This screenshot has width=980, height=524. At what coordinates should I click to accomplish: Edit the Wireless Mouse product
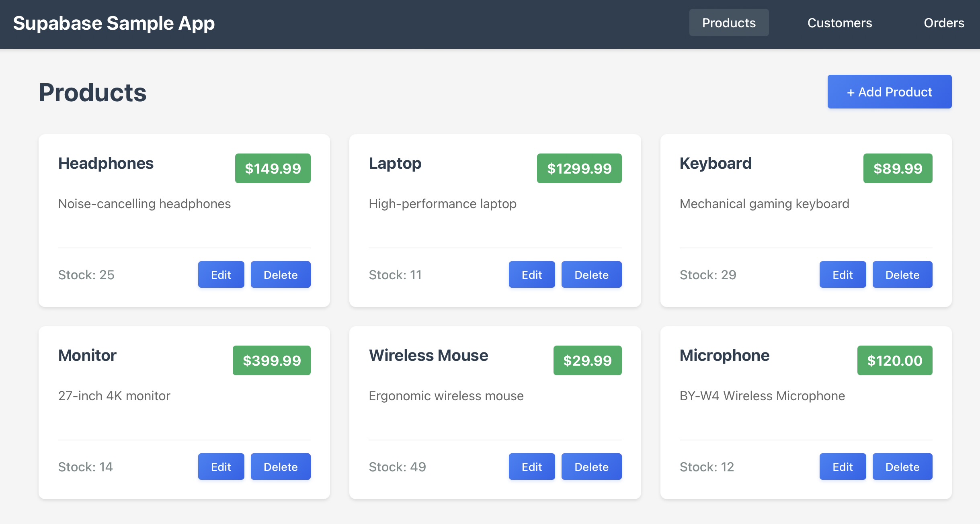pos(531,467)
